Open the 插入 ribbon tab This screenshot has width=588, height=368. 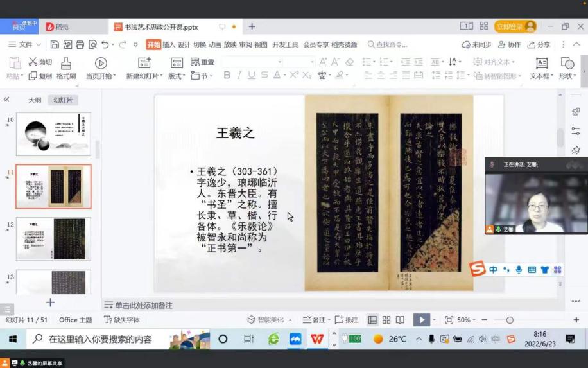[168, 44]
